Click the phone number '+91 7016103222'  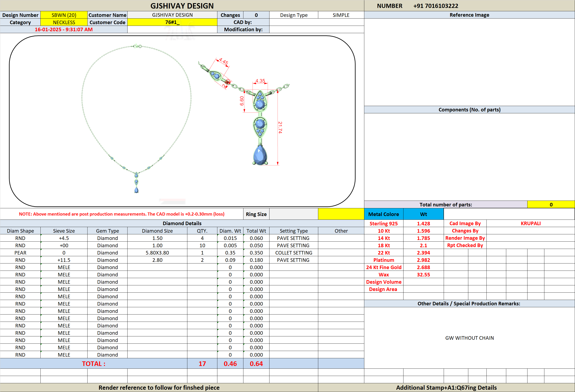click(435, 6)
